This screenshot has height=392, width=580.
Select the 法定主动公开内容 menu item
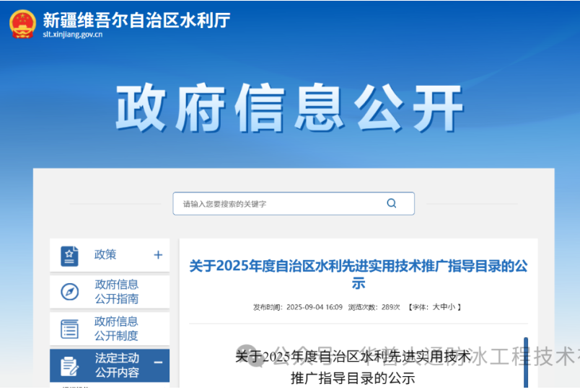click(116, 365)
